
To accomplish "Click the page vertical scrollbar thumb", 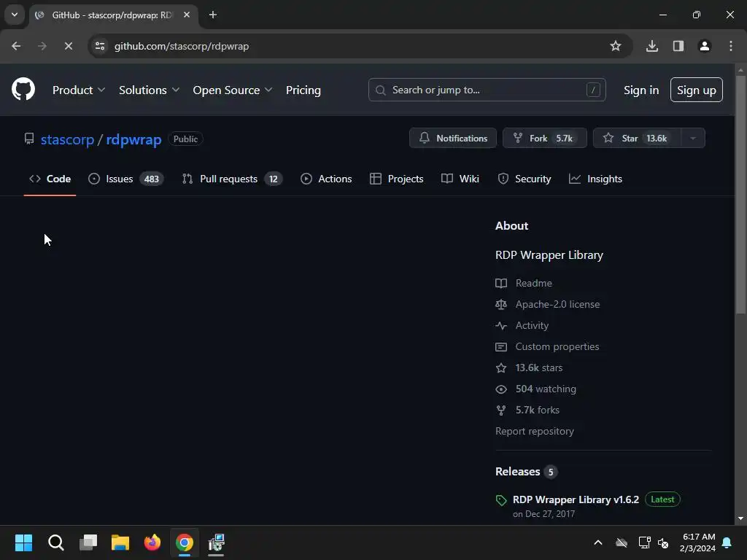I will click(x=740, y=194).
